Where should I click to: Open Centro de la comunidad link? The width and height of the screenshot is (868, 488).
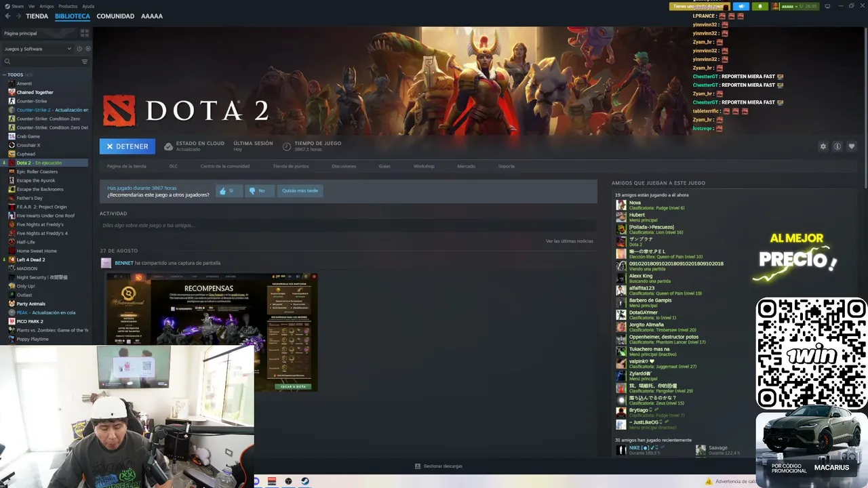[x=225, y=166]
